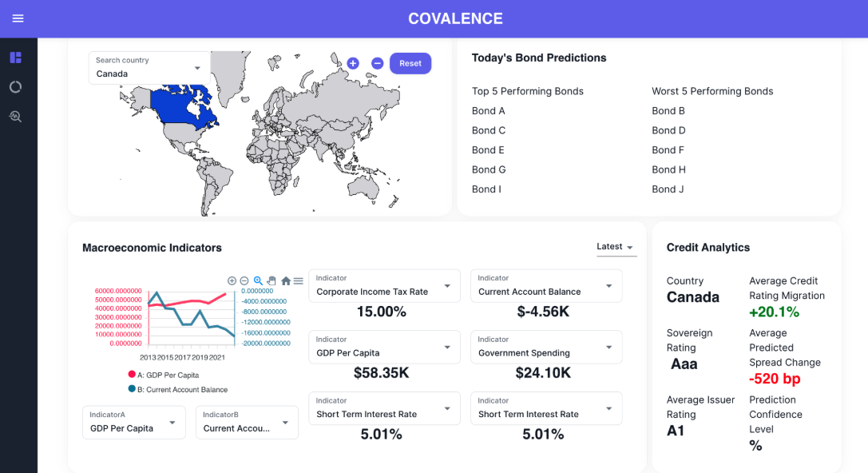Viewport: 868px width, 473px height.
Task: Select the chart magnifier zoom tool
Action: 258,280
